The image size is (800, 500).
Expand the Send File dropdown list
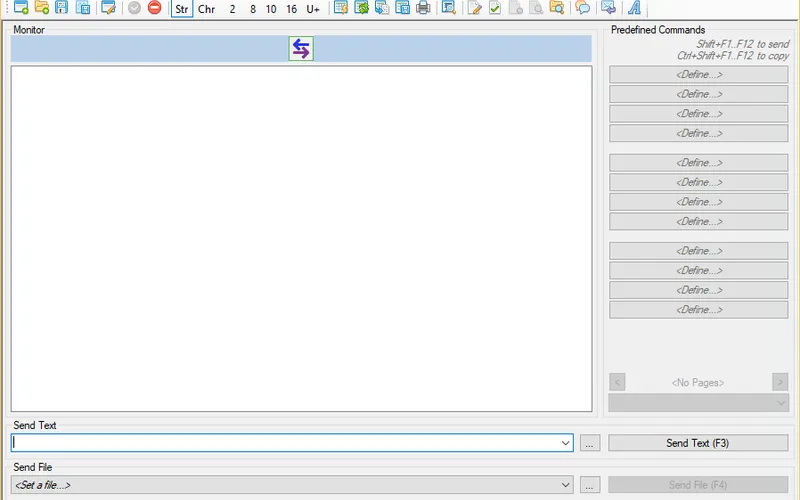click(566, 485)
